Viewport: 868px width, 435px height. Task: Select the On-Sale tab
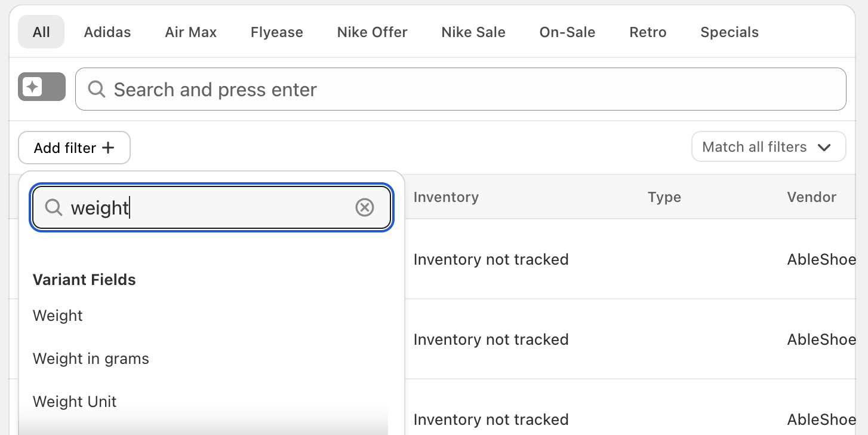[x=567, y=32]
